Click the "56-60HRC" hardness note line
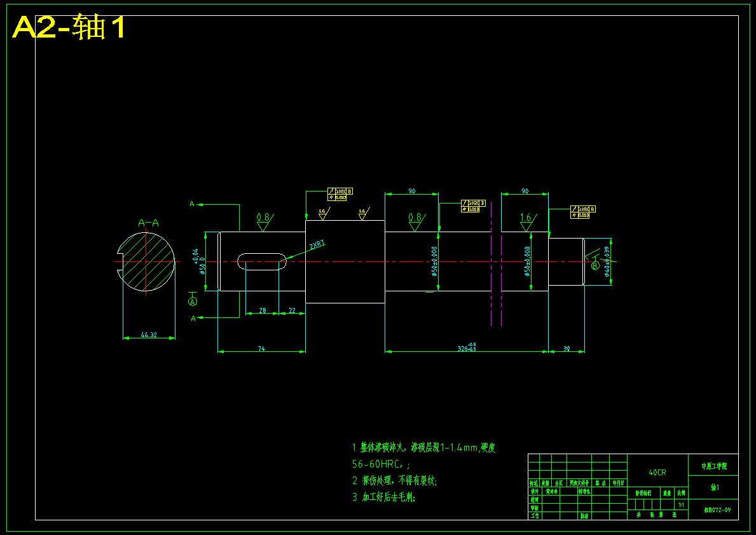Image resolution: width=756 pixels, height=535 pixels. pyautogui.click(x=381, y=464)
